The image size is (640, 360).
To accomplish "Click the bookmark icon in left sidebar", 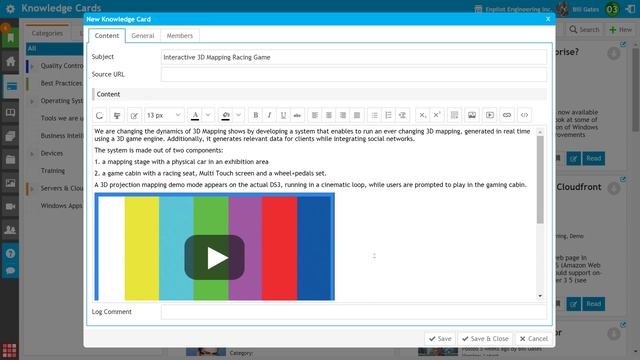I will pos(10,38).
